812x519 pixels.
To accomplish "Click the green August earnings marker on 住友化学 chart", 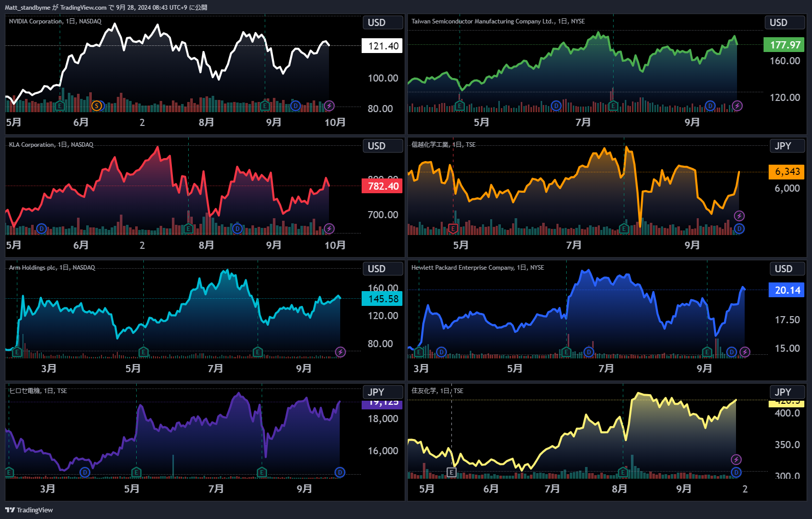I will point(623,473).
